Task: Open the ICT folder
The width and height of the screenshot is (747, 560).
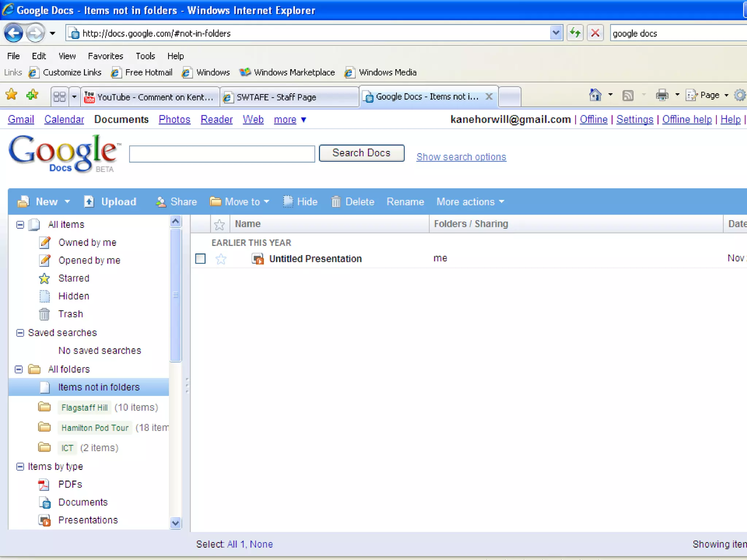Action: [x=67, y=448]
